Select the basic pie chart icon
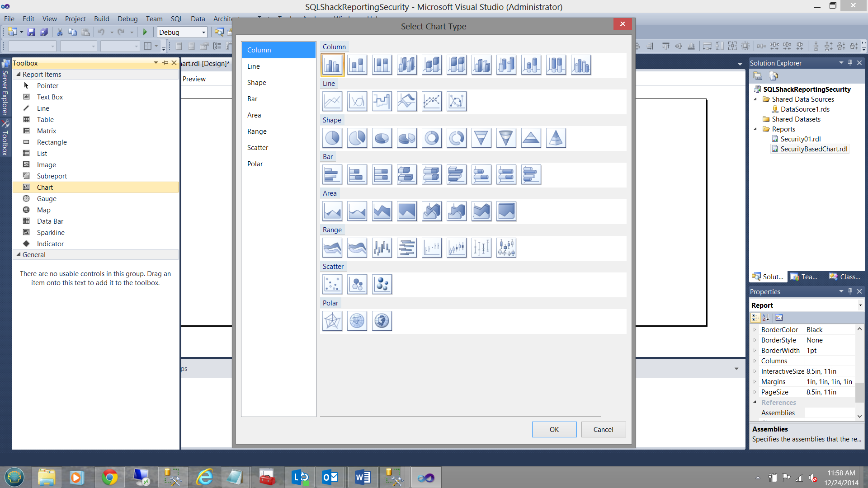The image size is (868, 488). [332, 138]
